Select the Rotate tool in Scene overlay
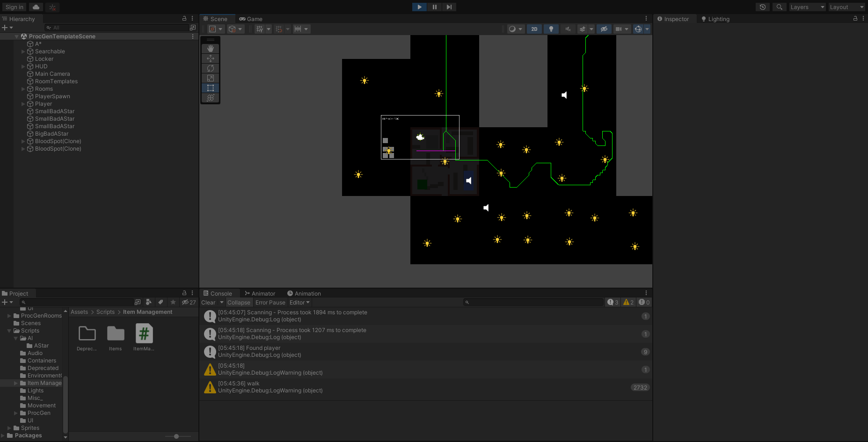 (211, 68)
